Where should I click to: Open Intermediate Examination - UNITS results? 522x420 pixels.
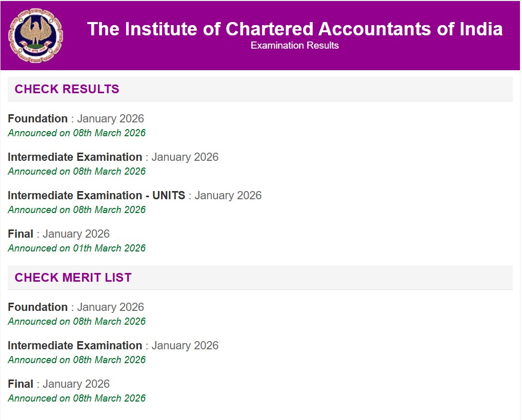[x=134, y=196]
